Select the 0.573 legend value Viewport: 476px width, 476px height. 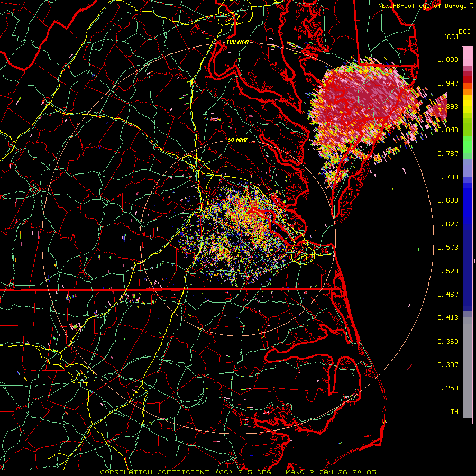(448, 248)
